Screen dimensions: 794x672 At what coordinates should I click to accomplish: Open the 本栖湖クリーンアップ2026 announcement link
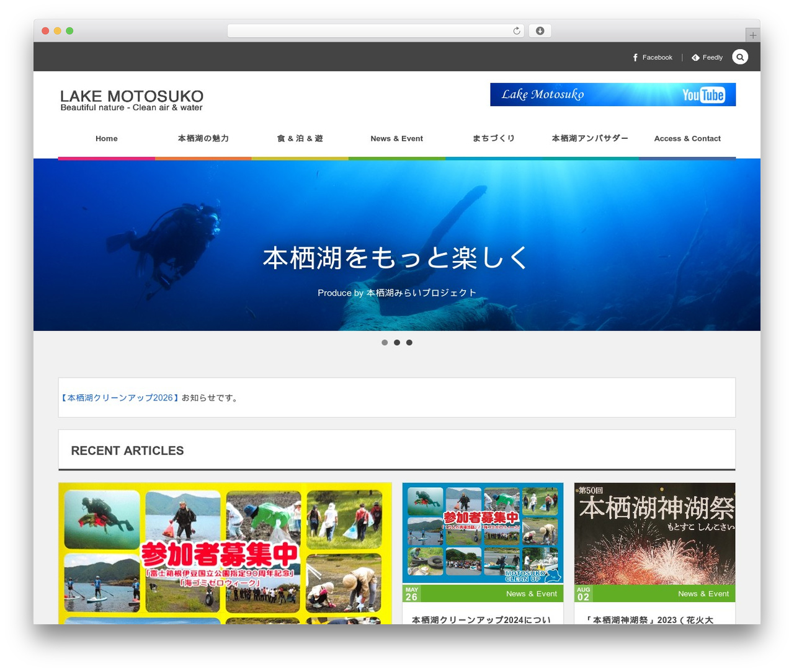click(120, 397)
